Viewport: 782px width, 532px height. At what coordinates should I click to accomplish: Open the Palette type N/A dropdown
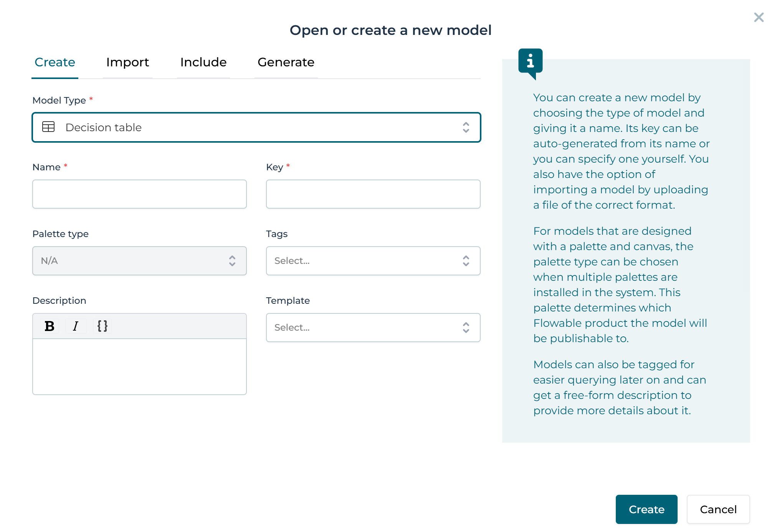(x=139, y=261)
